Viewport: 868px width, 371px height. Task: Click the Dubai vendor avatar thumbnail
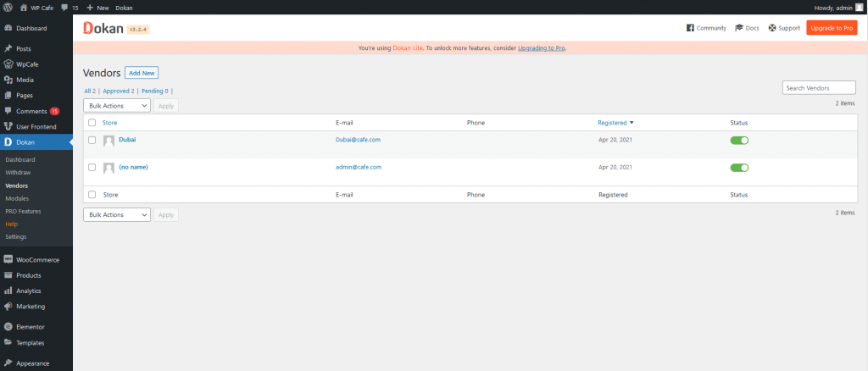(108, 141)
